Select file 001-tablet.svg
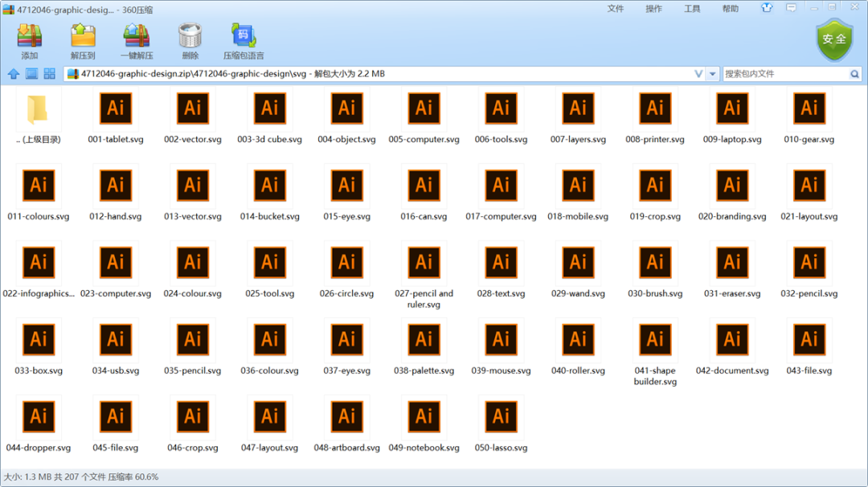 116,117
